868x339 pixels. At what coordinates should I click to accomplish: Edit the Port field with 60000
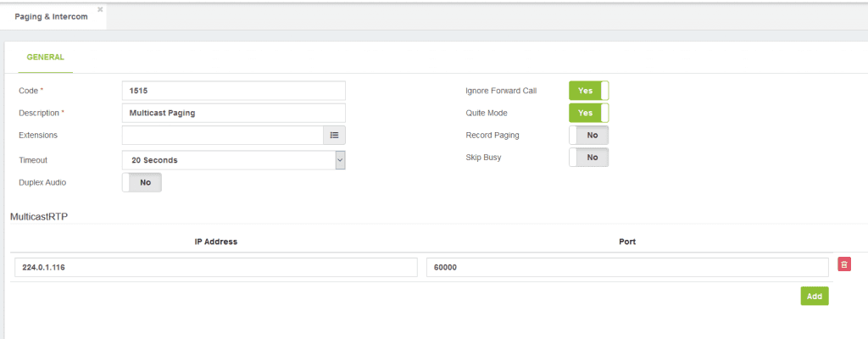click(628, 267)
